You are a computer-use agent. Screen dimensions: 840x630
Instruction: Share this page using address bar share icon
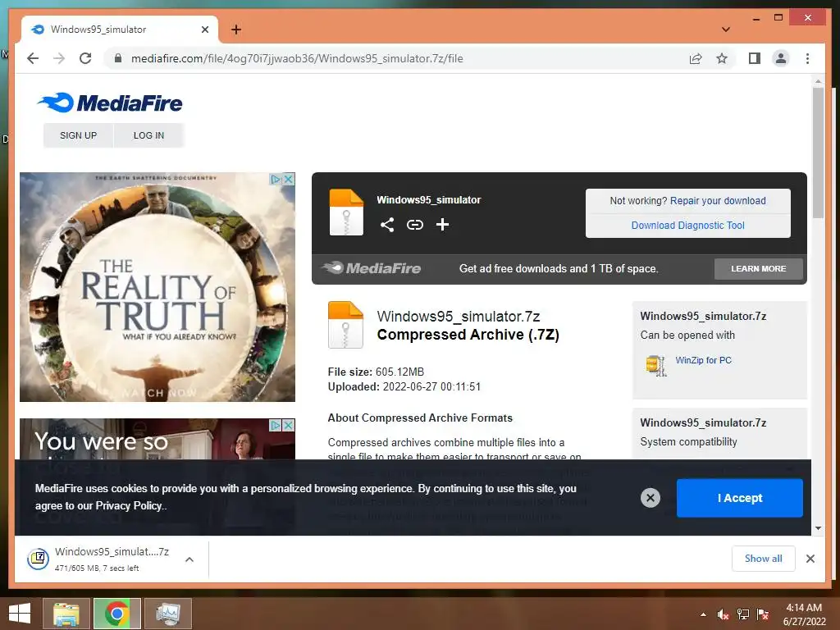tap(696, 58)
